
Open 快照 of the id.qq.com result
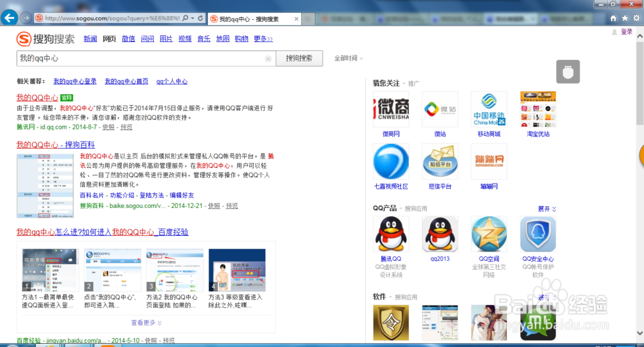tap(108, 127)
